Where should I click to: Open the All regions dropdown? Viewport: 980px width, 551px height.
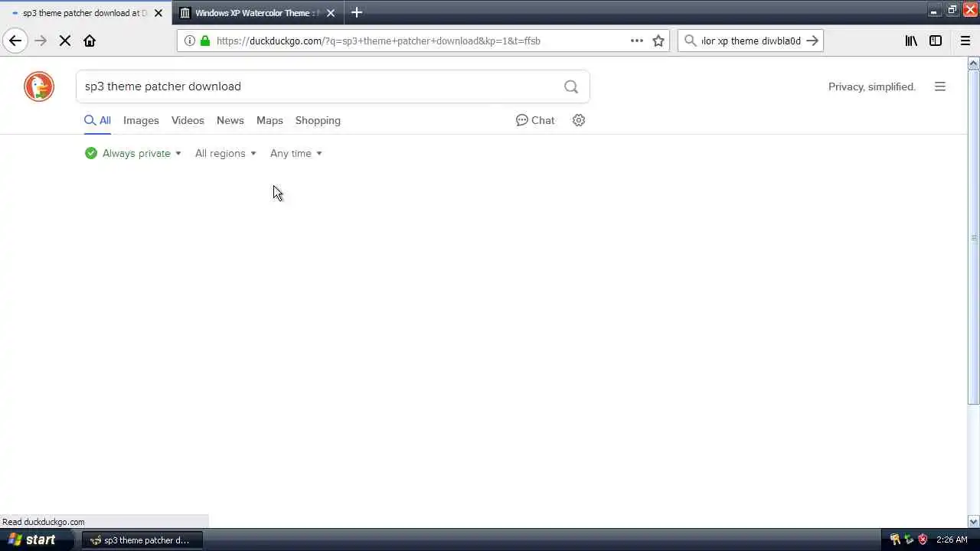[226, 153]
